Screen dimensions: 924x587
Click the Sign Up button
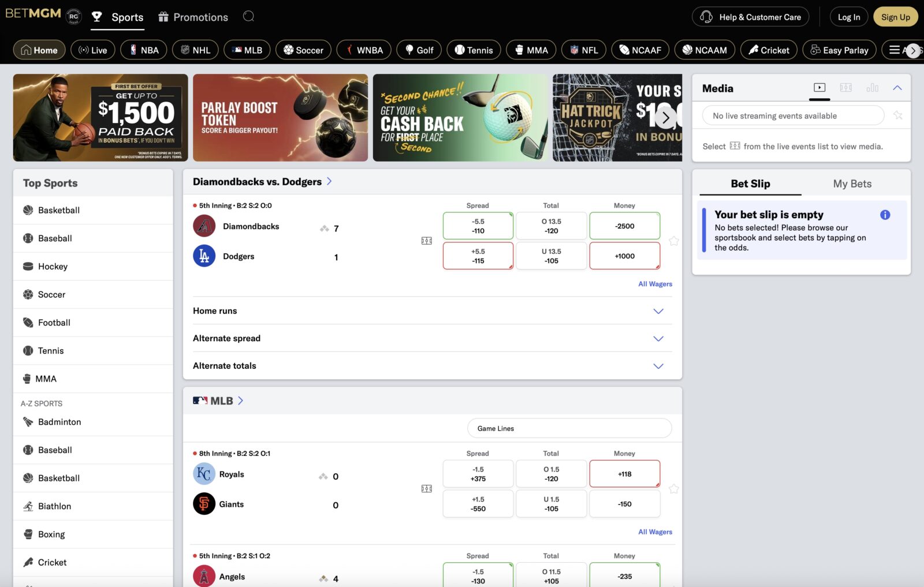[x=895, y=17]
